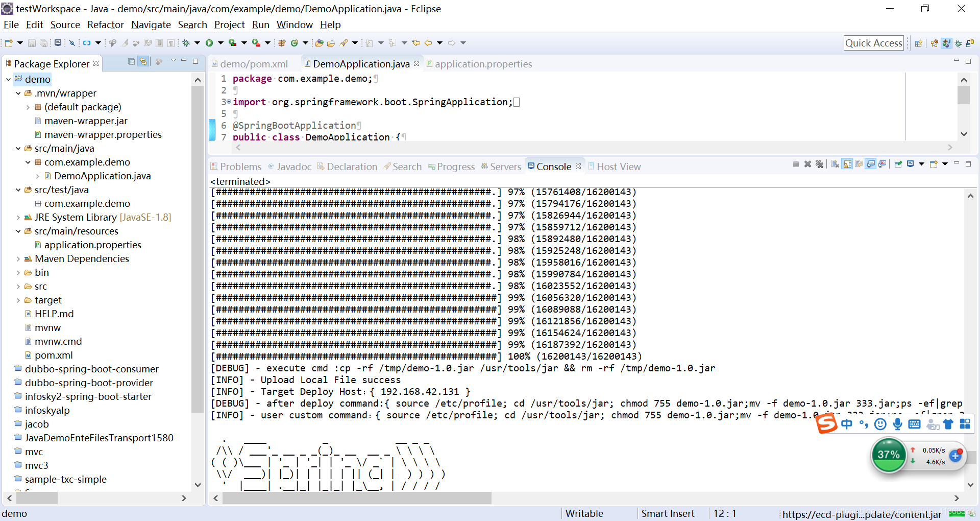This screenshot has height=521, width=980.
Task: Expand the target folder node
Action: pyautogui.click(x=18, y=300)
